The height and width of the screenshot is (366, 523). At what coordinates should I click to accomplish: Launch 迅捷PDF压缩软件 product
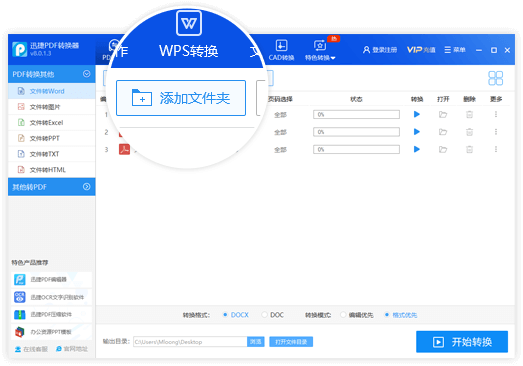51,314
